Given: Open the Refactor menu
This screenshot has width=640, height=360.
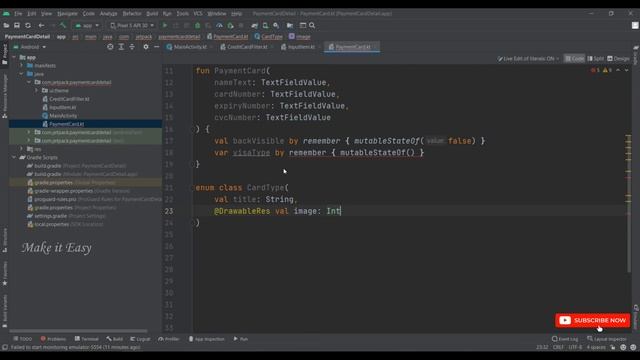Looking at the screenshot, I should pos(132,13).
